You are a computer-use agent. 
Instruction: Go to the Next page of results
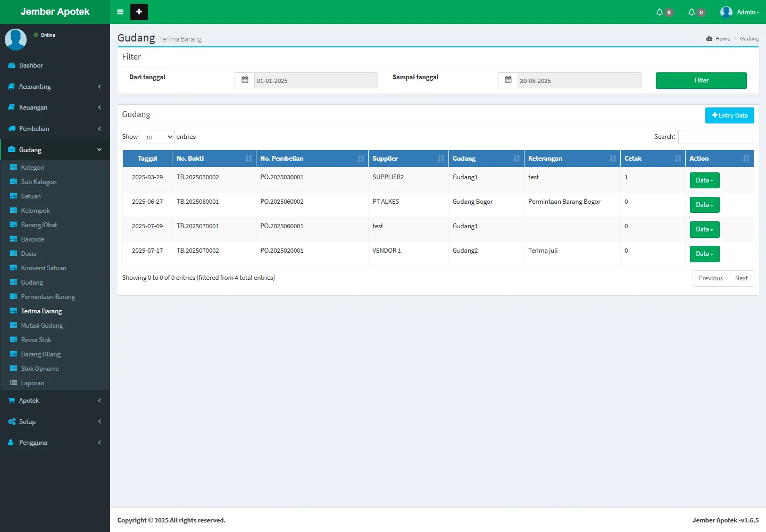(x=741, y=278)
